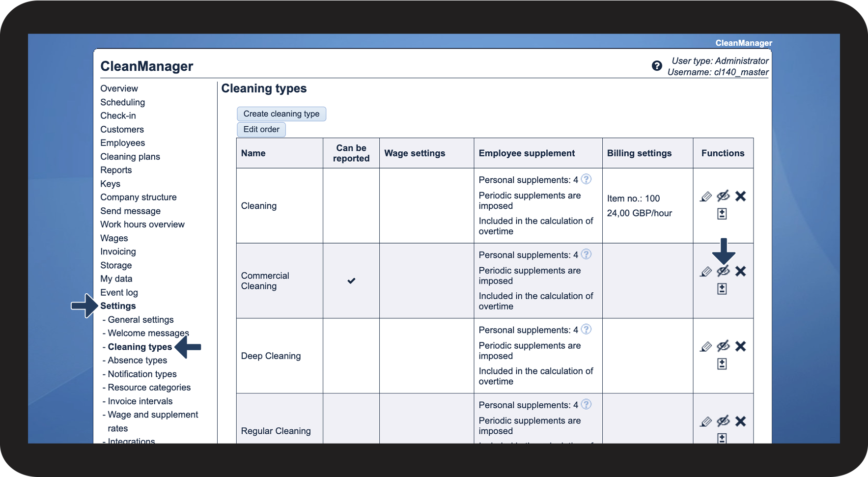Open the Absence types settings page
868x477 pixels.
click(137, 361)
